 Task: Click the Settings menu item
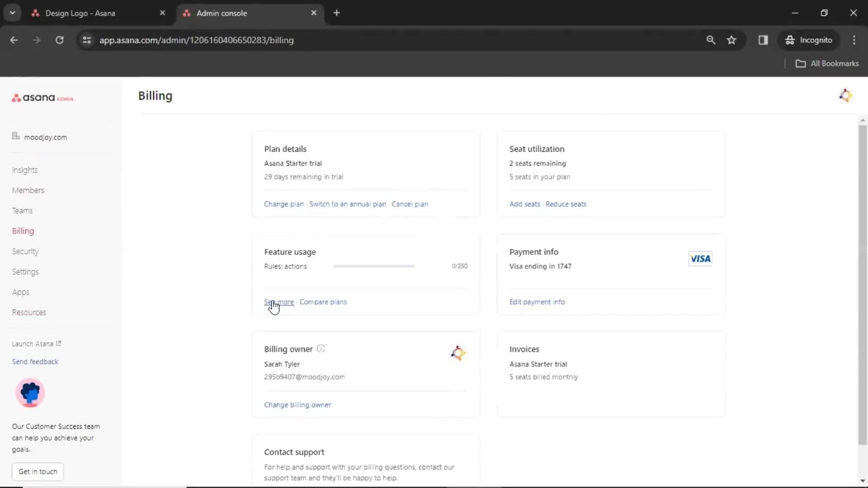[26, 271]
